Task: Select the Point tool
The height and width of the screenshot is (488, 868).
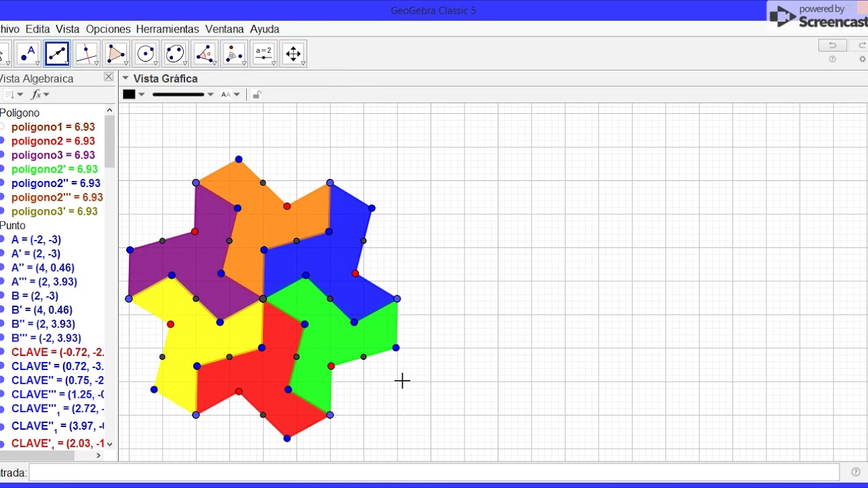Action: pos(28,54)
